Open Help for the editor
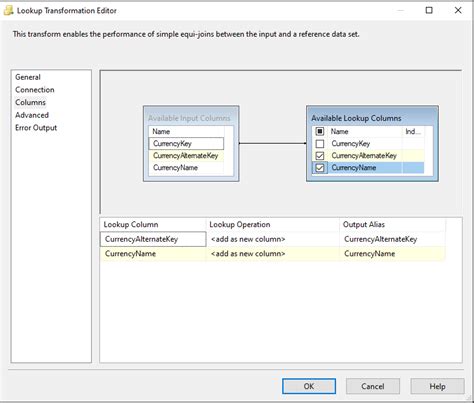 [x=437, y=386]
